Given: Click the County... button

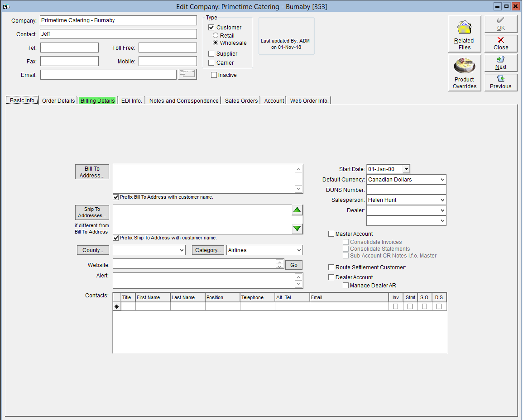Looking at the screenshot, I should 93,250.
